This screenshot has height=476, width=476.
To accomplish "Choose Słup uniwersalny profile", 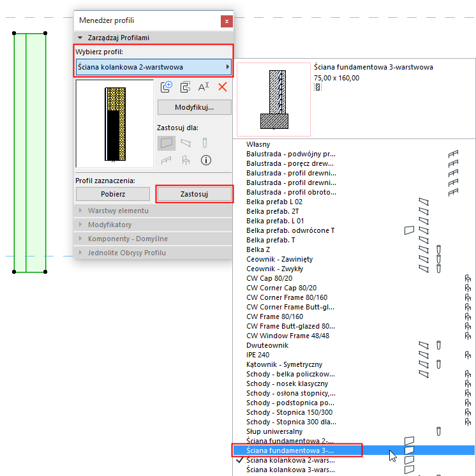I will pos(353,431).
